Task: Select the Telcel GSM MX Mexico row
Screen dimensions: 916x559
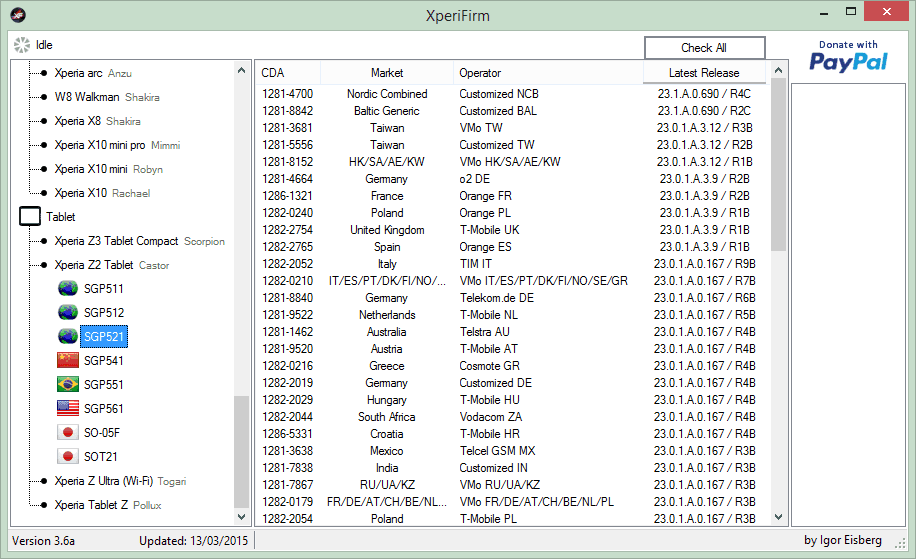Action: click(512, 451)
